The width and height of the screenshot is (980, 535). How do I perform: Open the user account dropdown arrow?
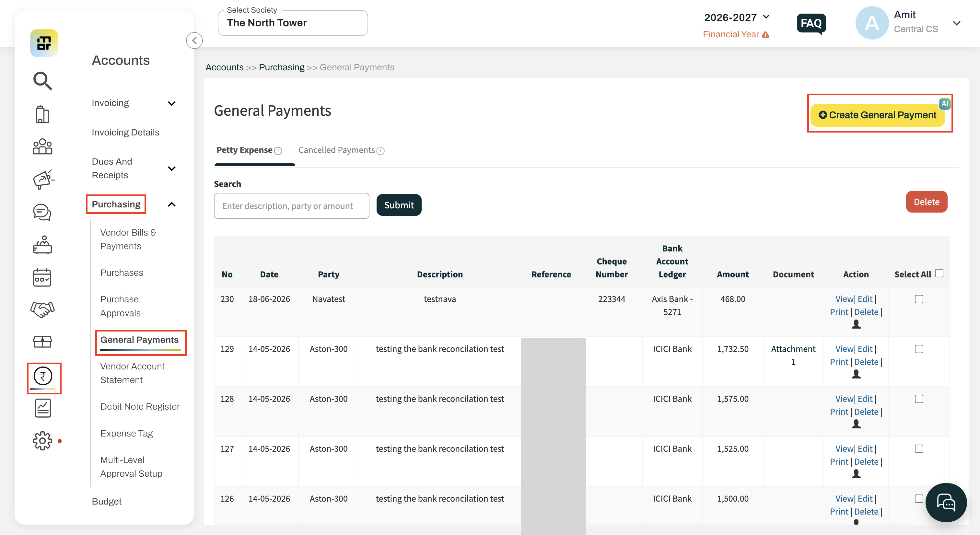pos(956,23)
